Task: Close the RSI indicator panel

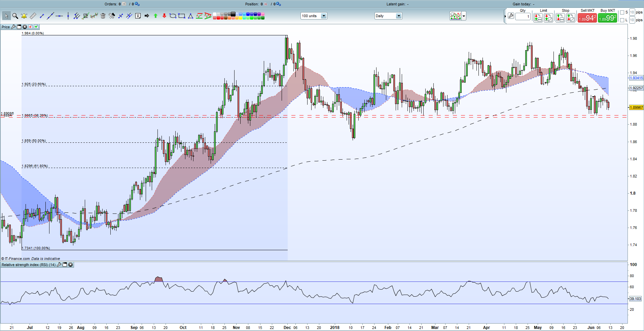Action: [71, 265]
